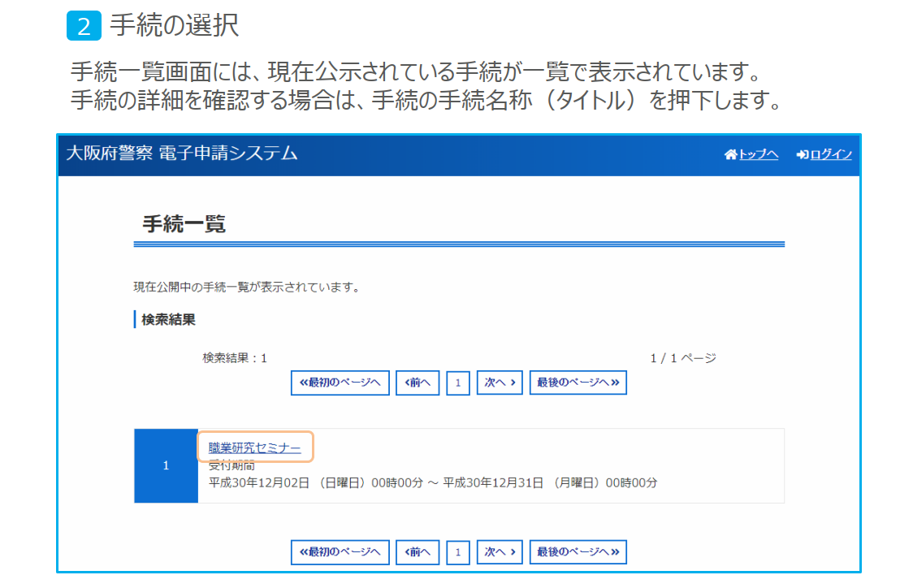913x588 pixels.
Task: Open the ログイン link in header
Action: pyautogui.click(x=830, y=154)
